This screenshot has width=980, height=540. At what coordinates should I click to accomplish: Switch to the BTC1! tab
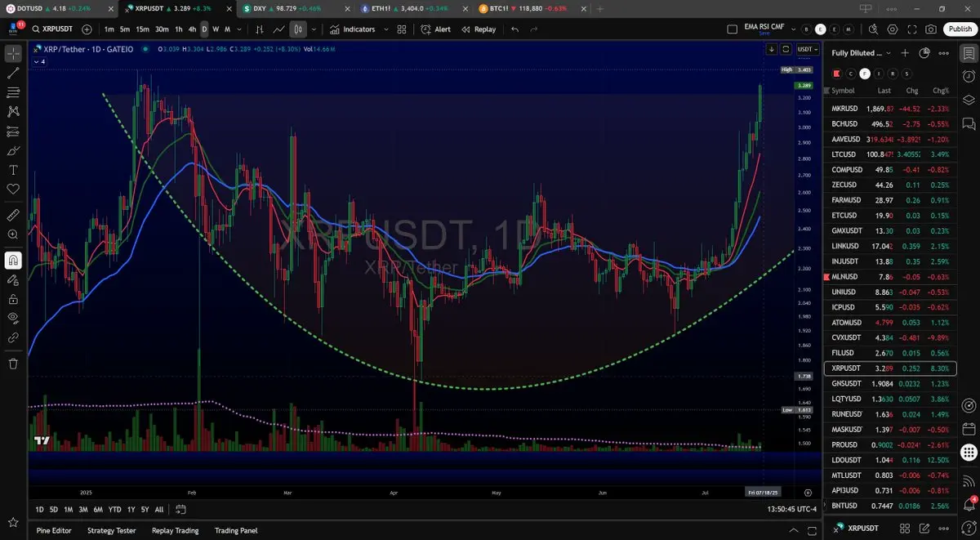533,8
